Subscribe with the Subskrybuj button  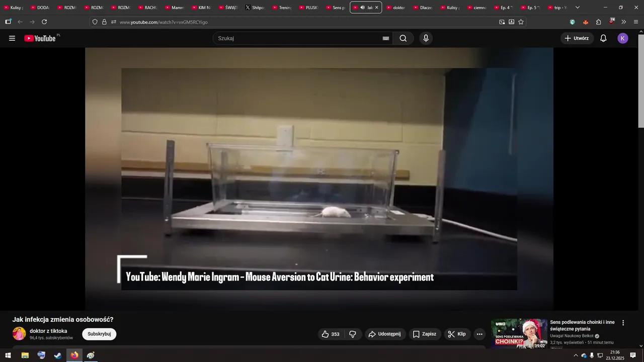click(99, 334)
